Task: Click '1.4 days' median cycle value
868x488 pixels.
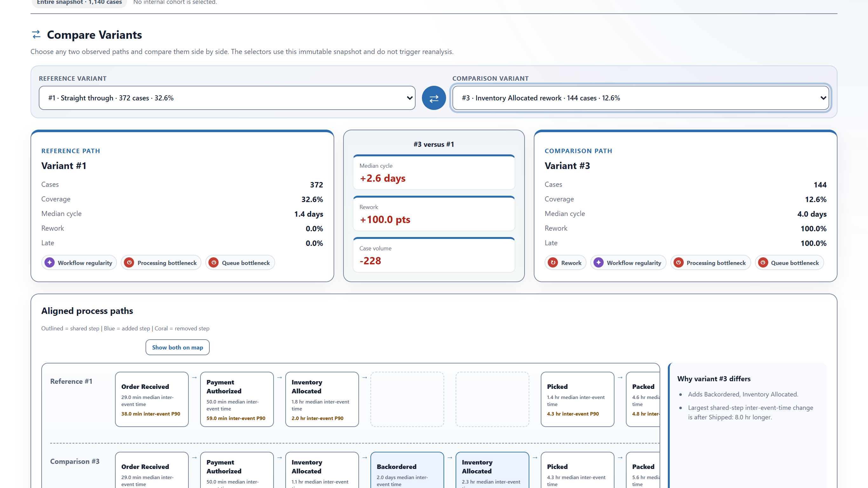Action: tap(308, 214)
